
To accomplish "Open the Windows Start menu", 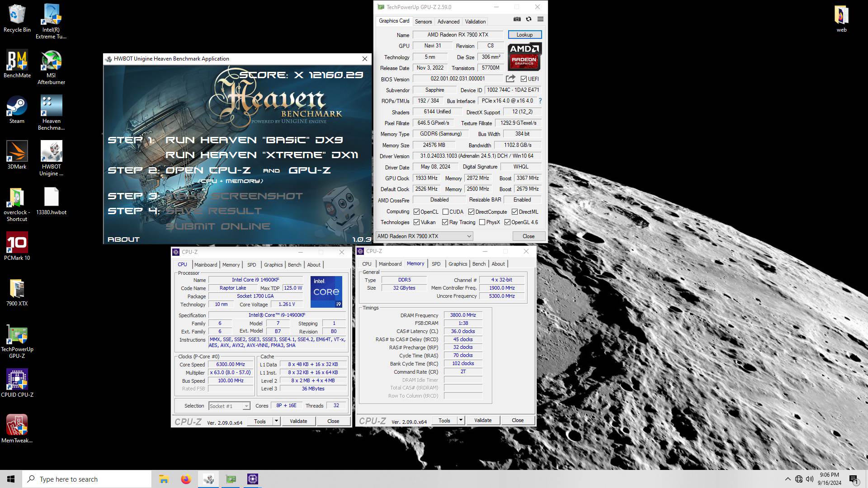I will [11, 479].
